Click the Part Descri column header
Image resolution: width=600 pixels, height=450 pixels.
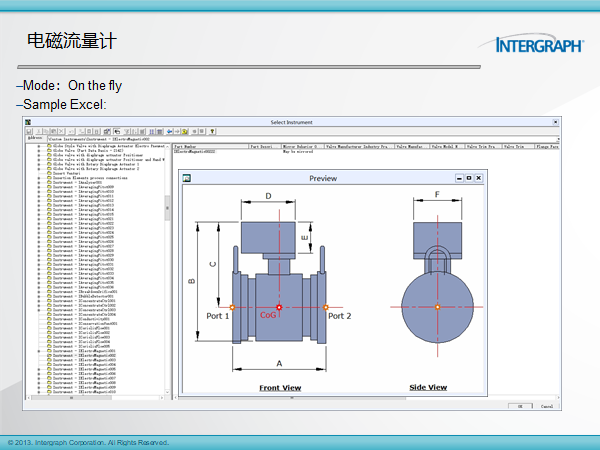265,147
